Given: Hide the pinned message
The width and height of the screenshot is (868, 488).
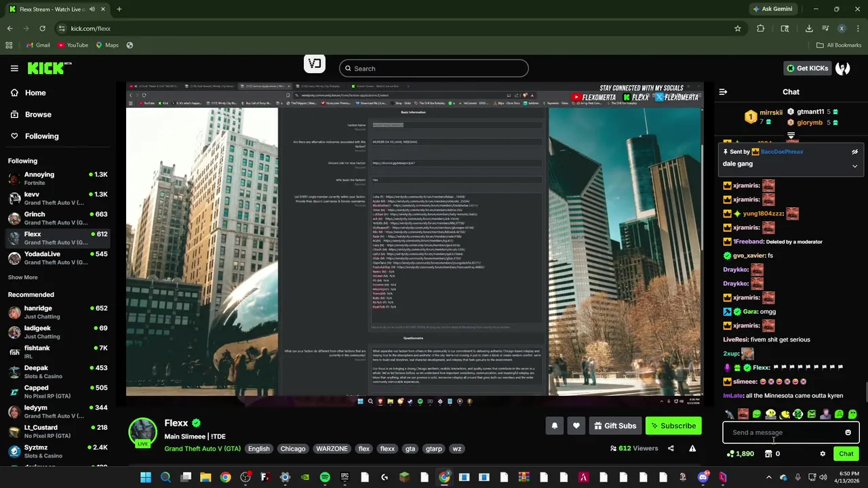Looking at the screenshot, I should click(854, 152).
